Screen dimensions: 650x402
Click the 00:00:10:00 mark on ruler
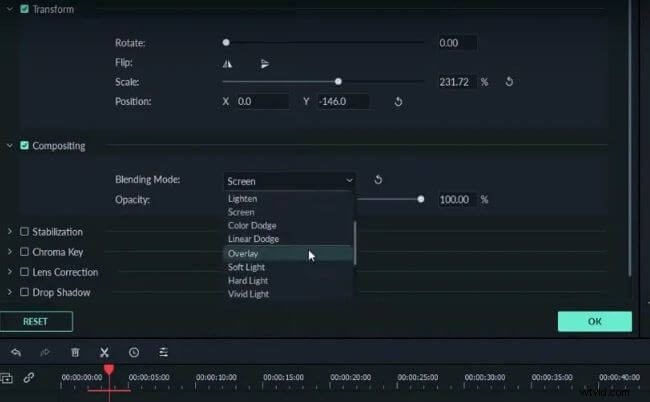216,378
